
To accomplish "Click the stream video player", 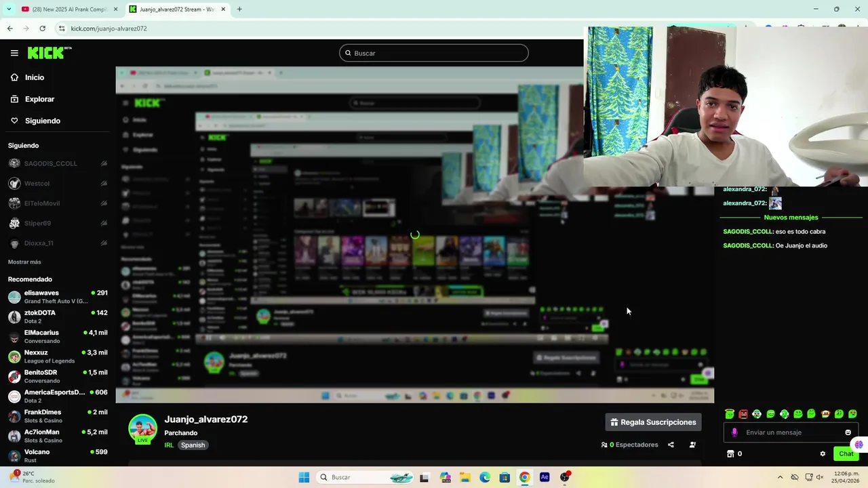I will click(x=414, y=235).
